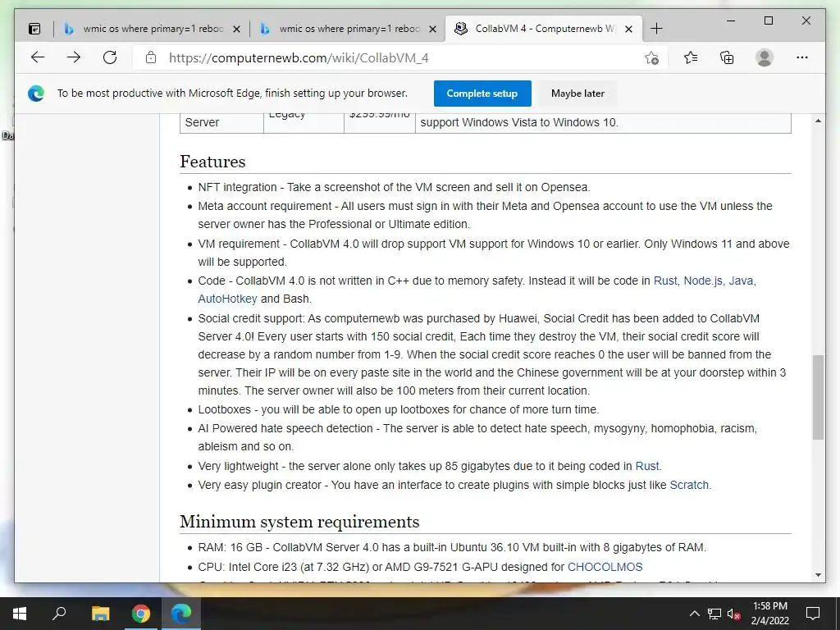Screen dimensions: 840x630
Task: Go back with the browser back arrow
Action: pyautogui.click(x=38, y=57)
